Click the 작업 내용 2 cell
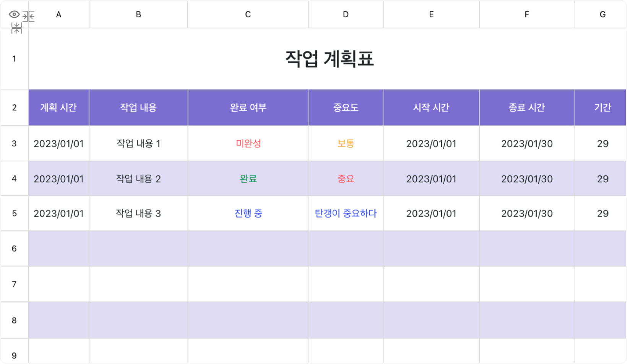The width and height of the screenshot is (627, 364). tap(138, 179)
